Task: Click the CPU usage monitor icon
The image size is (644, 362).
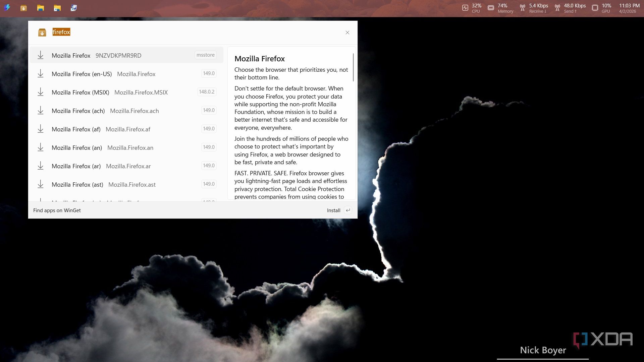Action: tap(465, 8)
